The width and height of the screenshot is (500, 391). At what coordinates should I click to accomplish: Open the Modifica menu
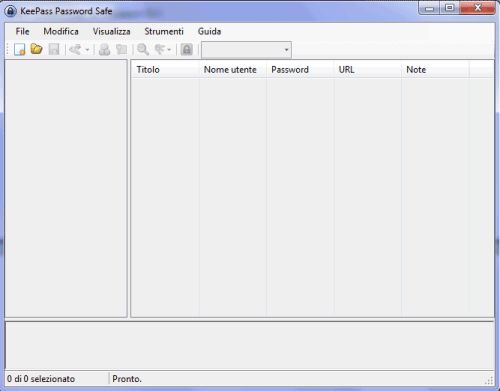[x=61, y=31]
